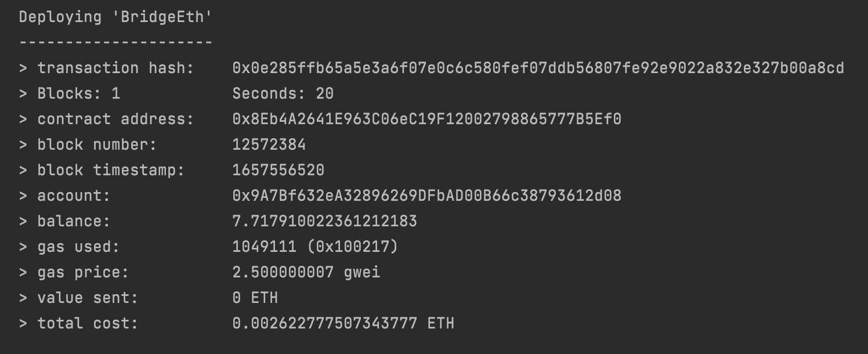Click the account address value
This screenshot has height=354, width=868.
tap(427, 196)
